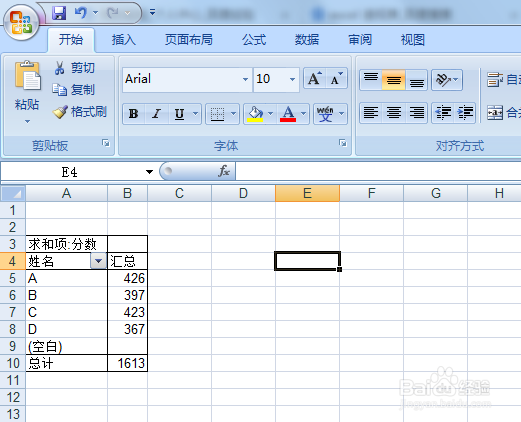This screenshot has height=422, width=521.
Task: Decrease the indent
Action: 443,113
